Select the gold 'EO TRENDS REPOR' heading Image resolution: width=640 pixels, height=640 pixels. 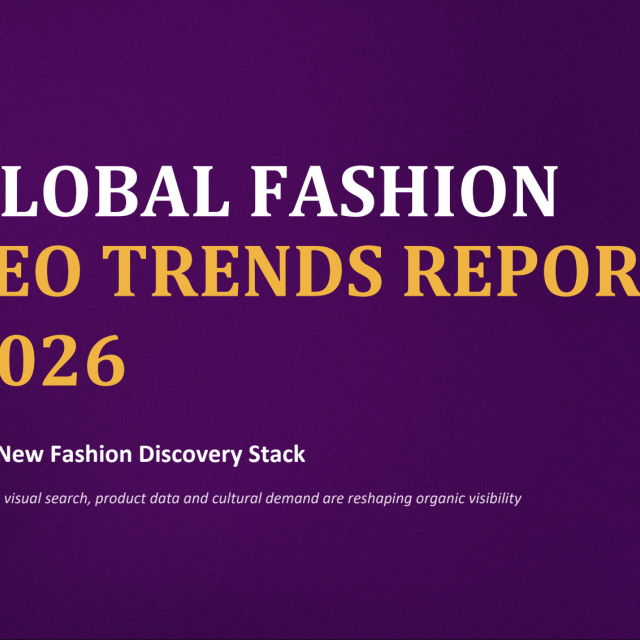(320, 271)
